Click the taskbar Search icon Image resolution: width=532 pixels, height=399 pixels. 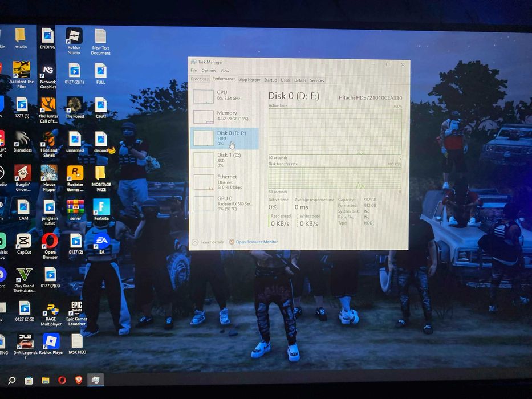pyautogui.click(x=11, y=380)
